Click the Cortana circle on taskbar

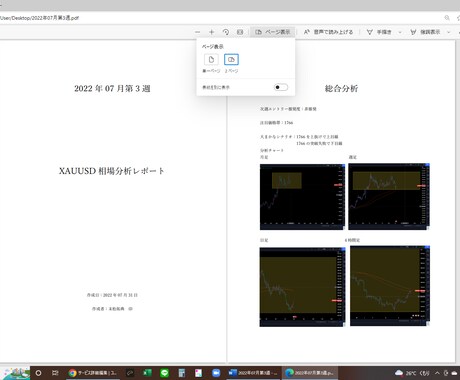coord(38,373)
